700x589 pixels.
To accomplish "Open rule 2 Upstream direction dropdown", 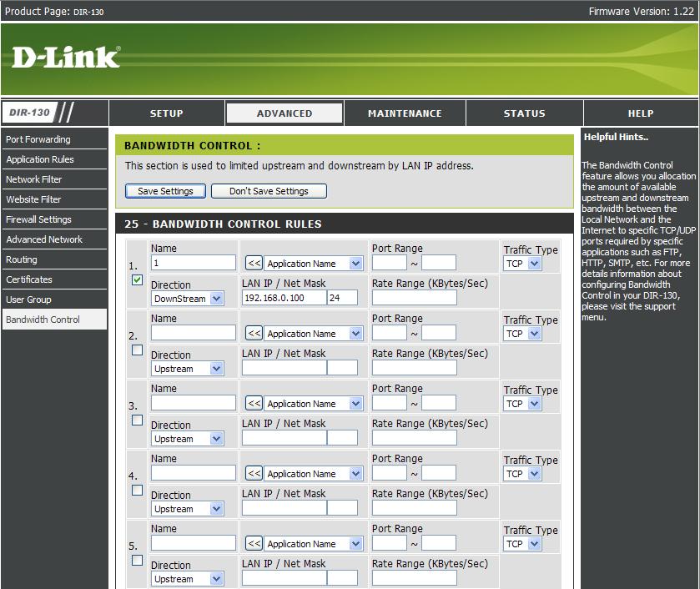I will coord(188,369).
